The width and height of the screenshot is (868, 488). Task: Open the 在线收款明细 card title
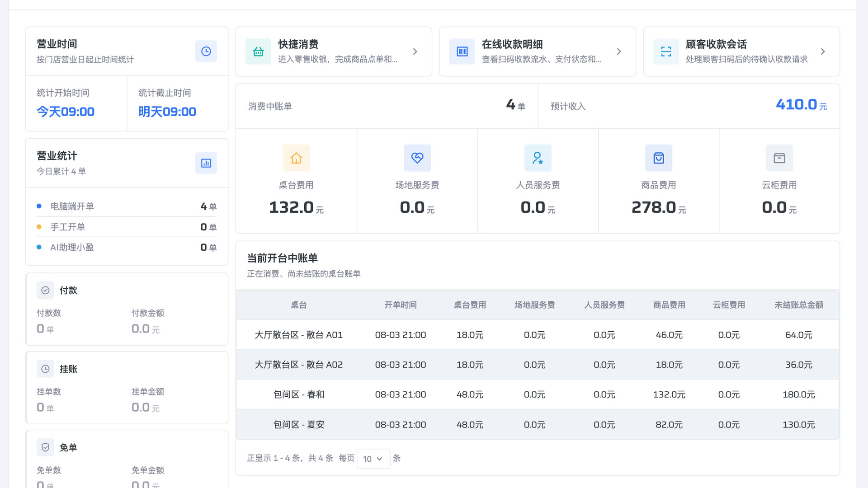(512, 44)
